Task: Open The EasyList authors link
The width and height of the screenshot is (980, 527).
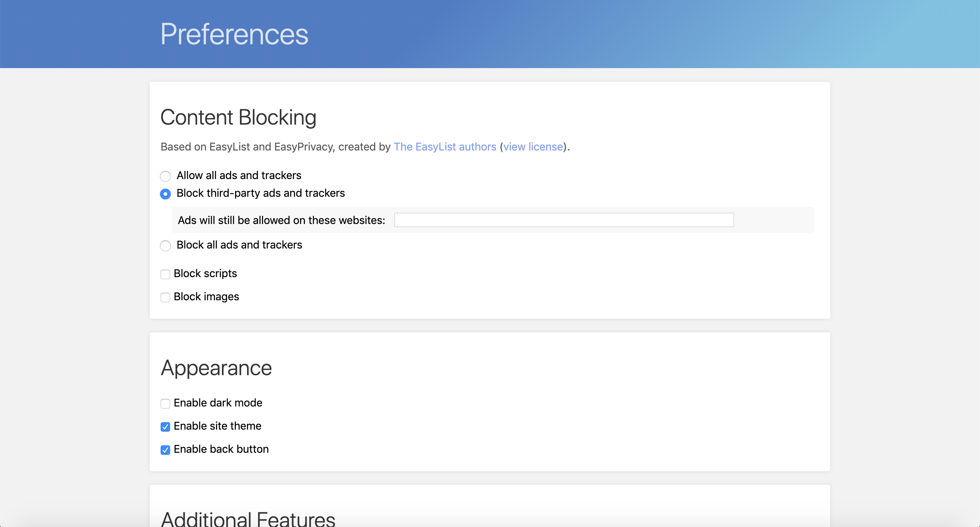Action: pyautogui.click(x=445, y=146)
